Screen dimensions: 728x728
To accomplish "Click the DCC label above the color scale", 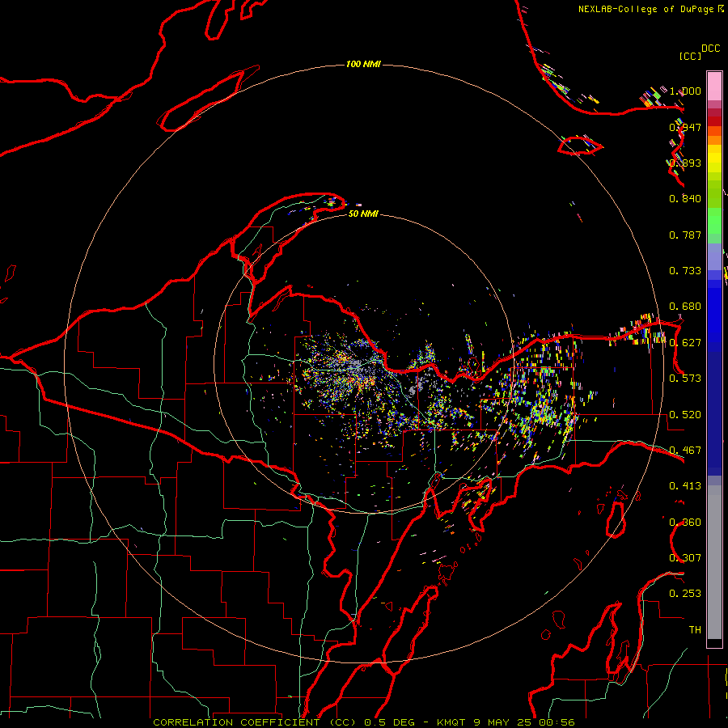I will 710,49.
